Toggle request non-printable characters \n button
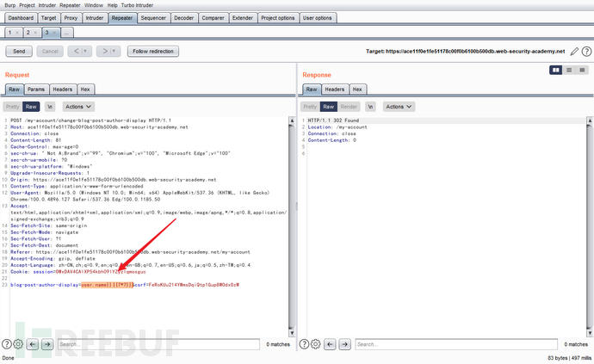 50,107
